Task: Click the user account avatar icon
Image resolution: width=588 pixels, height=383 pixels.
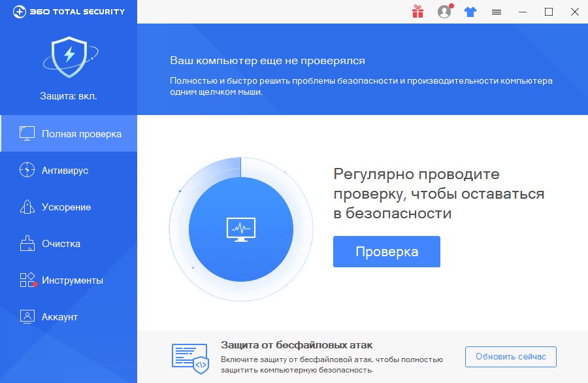Action: (x=444, y=11)
